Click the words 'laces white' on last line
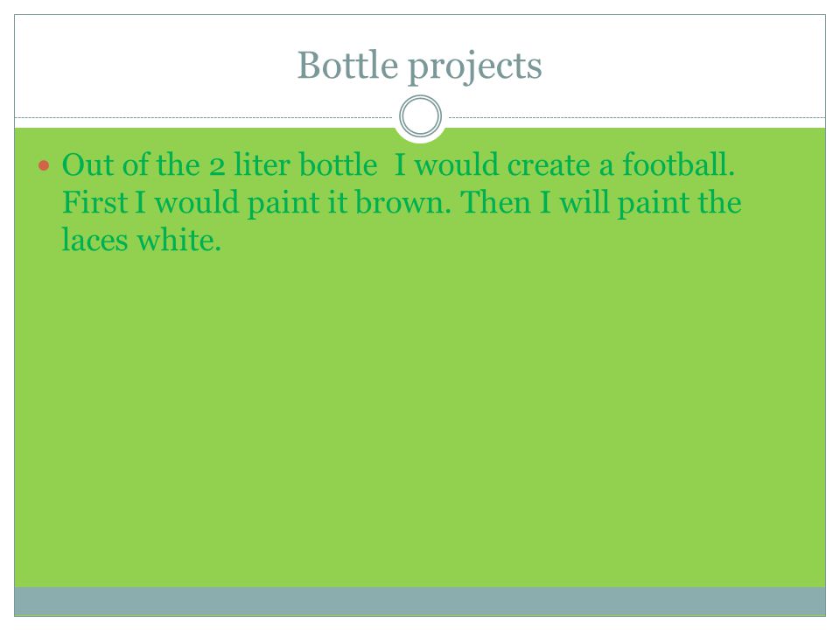 coord(141,240)
